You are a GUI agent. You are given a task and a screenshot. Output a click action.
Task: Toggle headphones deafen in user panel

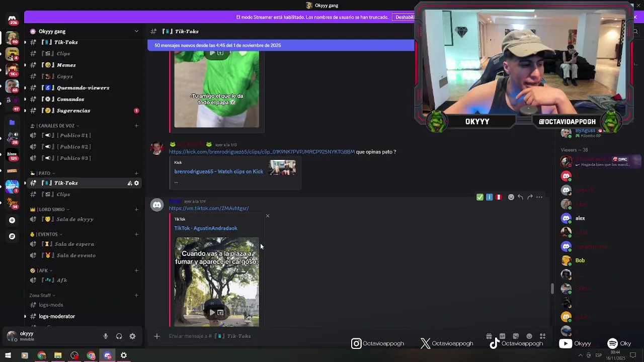coord(119,336)
